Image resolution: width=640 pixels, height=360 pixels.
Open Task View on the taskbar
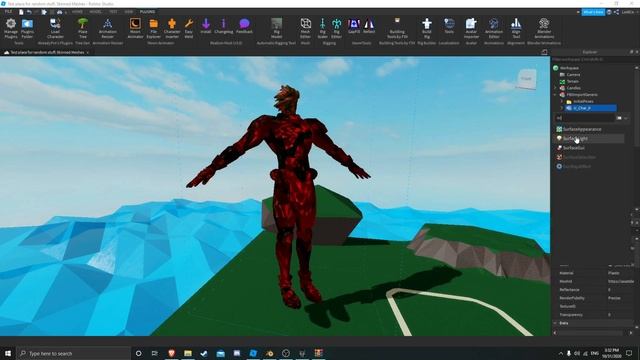[155, 353]
